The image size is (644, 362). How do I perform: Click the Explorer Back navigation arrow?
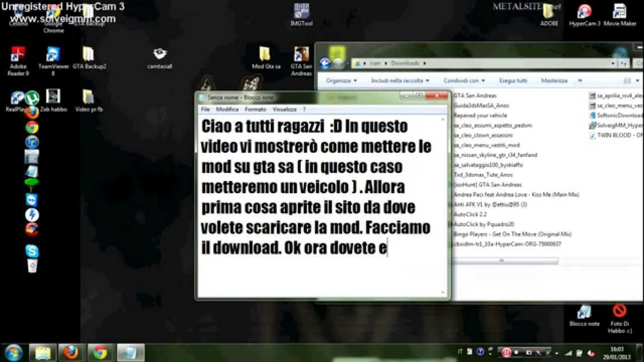(325, 63)
